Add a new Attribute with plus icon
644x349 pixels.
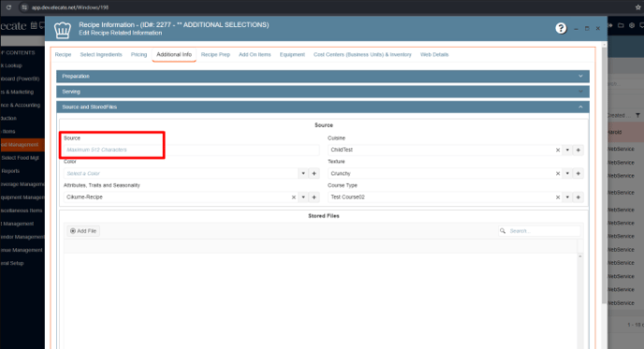[315, 197]
